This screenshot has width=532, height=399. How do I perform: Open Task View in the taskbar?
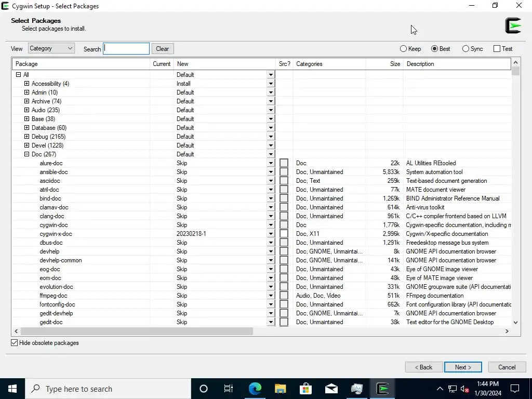tap(229, 389)
